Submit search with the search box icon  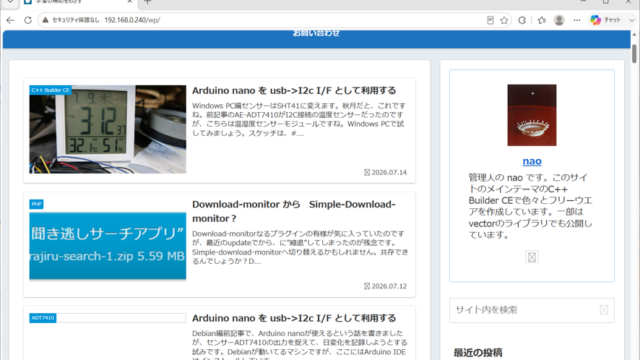[x=604, y=310]
